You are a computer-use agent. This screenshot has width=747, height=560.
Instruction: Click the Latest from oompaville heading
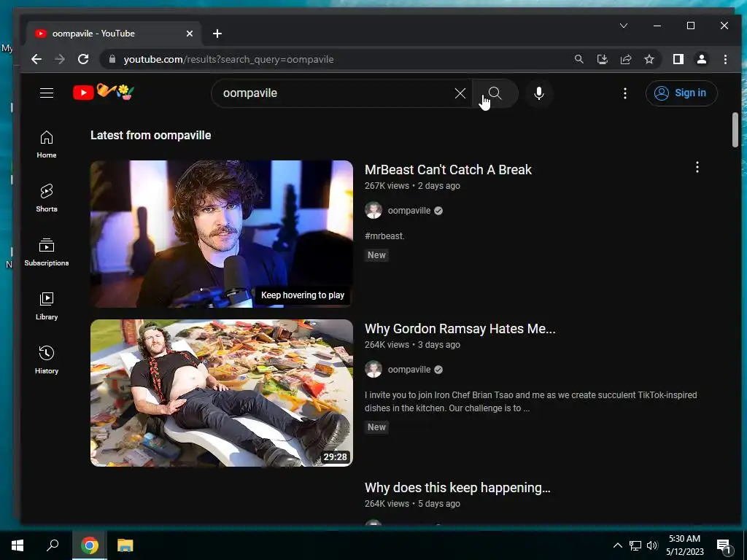[x=150, y=135]
